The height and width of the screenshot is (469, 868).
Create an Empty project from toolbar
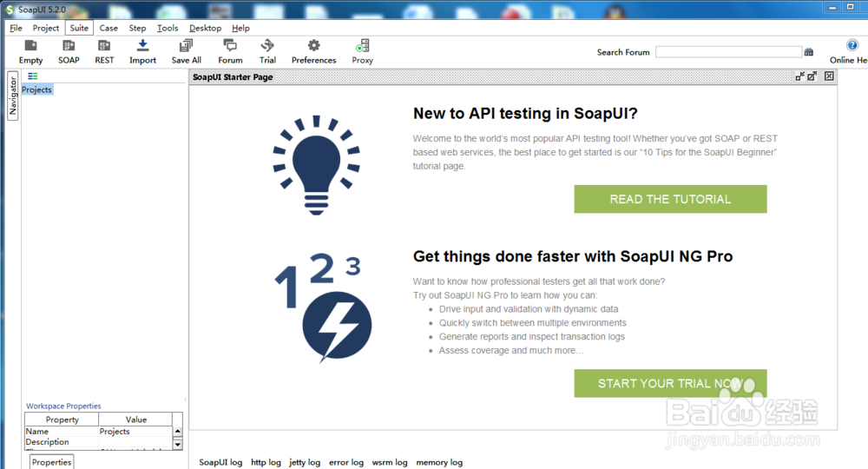(x=31, y=52)
